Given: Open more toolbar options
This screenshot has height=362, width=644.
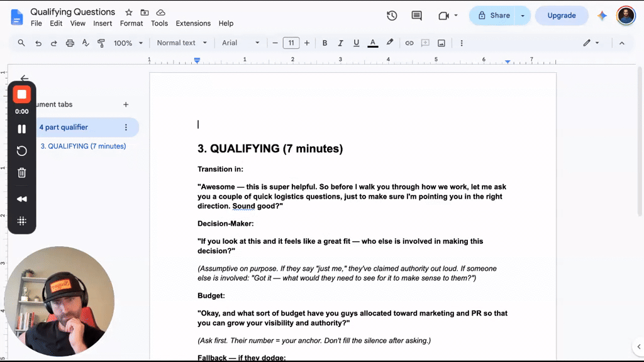Looking at the screenshot, I should pos(461,43).
